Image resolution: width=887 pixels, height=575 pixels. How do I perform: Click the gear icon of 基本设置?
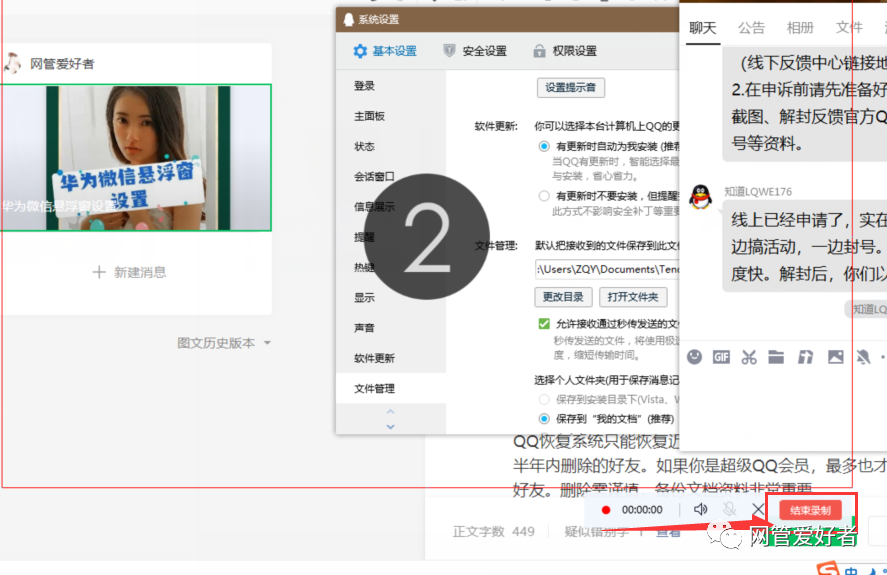[360, 51]
